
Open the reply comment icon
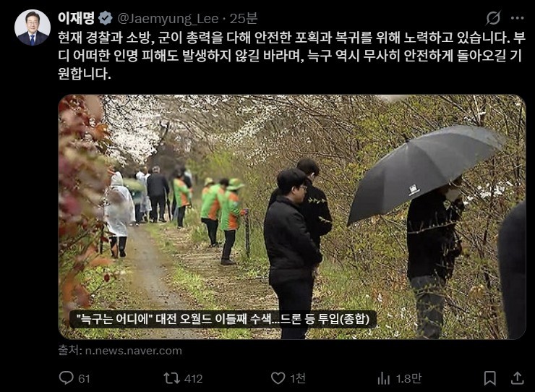pyautogui.click(x=67, y=378)
